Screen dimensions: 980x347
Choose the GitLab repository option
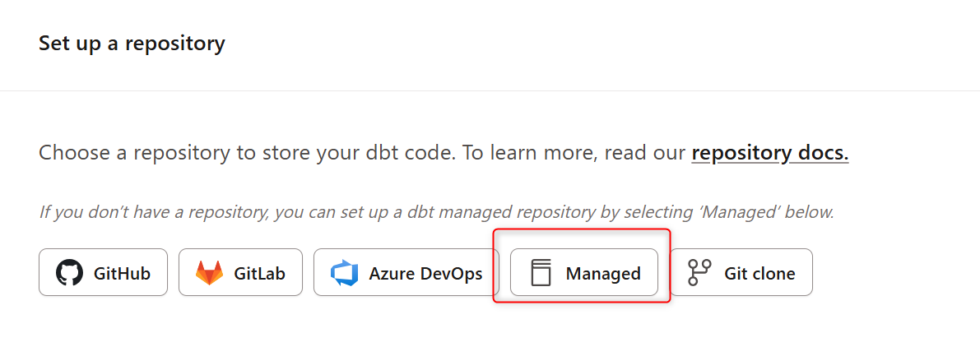pos(240,273)
